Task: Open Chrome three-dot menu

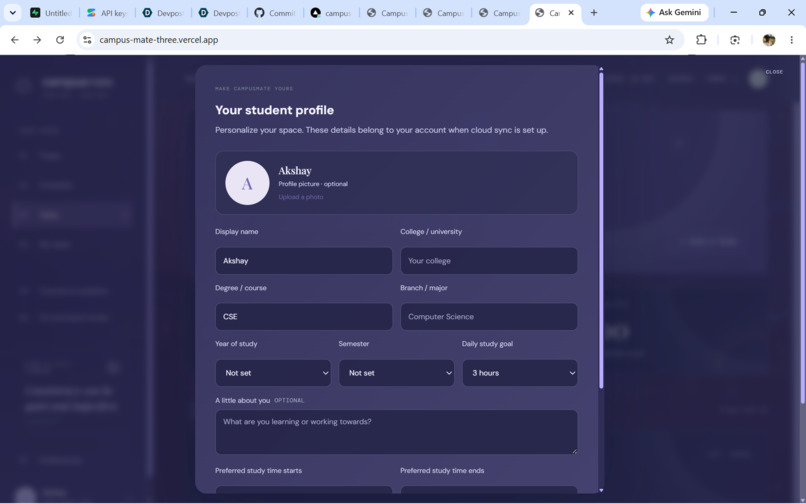Action: tap(792, 40)
